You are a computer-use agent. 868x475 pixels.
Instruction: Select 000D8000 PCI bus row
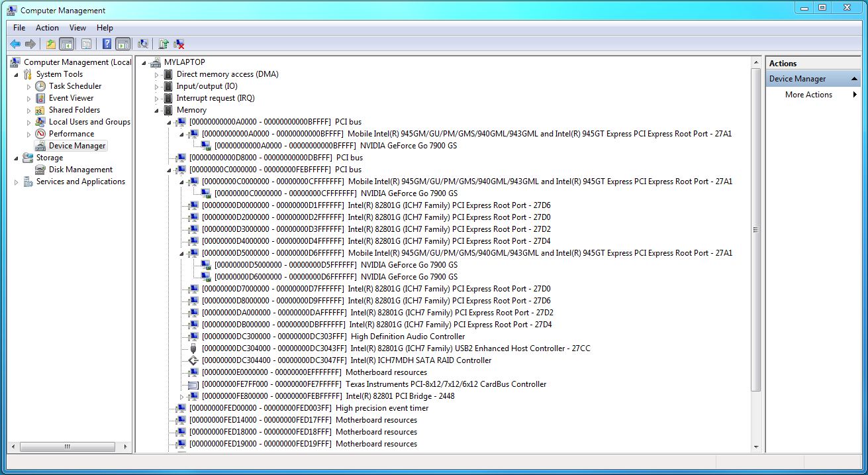pyautogui.click(x=275, y=158)
